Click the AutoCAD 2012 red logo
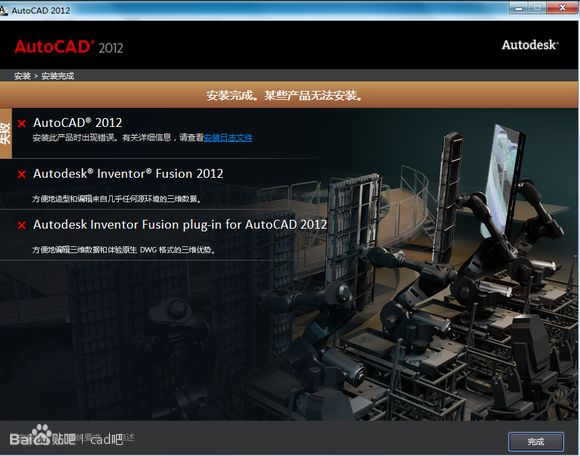Viewport: 580px width, 456px height. pyautogui.click(x=69, y=47)
